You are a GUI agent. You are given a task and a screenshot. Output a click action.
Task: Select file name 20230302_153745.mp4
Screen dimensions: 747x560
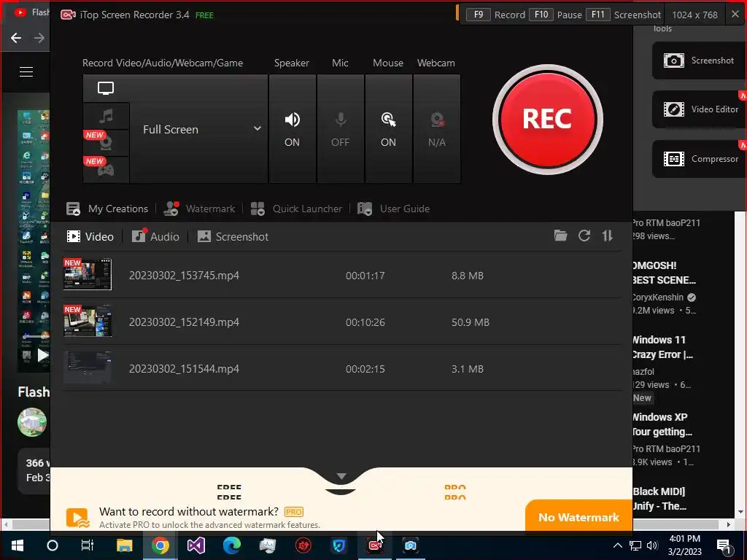(184, 275)
